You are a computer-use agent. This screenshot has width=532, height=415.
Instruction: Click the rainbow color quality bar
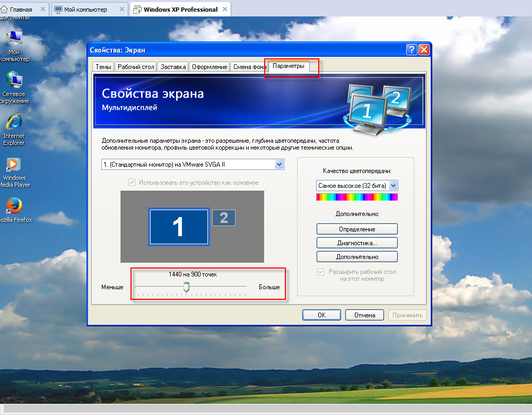[x=357, y=197]
